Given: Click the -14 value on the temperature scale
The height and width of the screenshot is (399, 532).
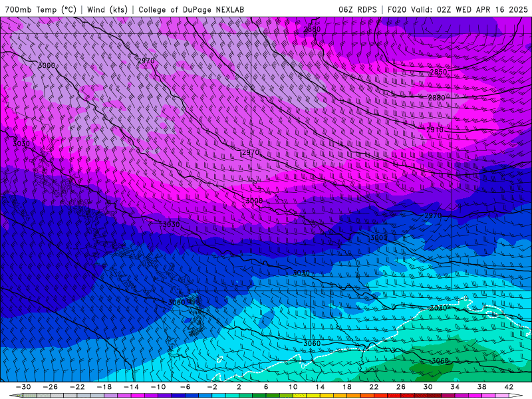Looking at the screenshot, I should click(131, 387).
